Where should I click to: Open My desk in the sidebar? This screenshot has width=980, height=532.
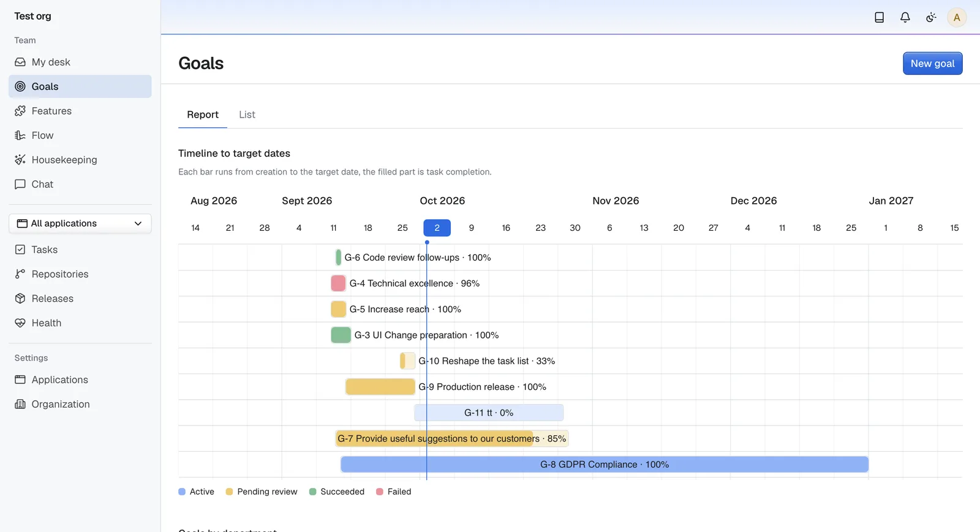tap(80, 62)
